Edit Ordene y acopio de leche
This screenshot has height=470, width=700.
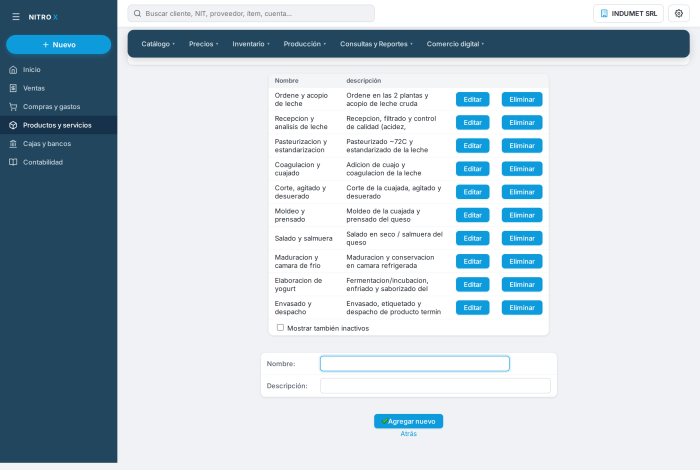click(x=472, y=100)
